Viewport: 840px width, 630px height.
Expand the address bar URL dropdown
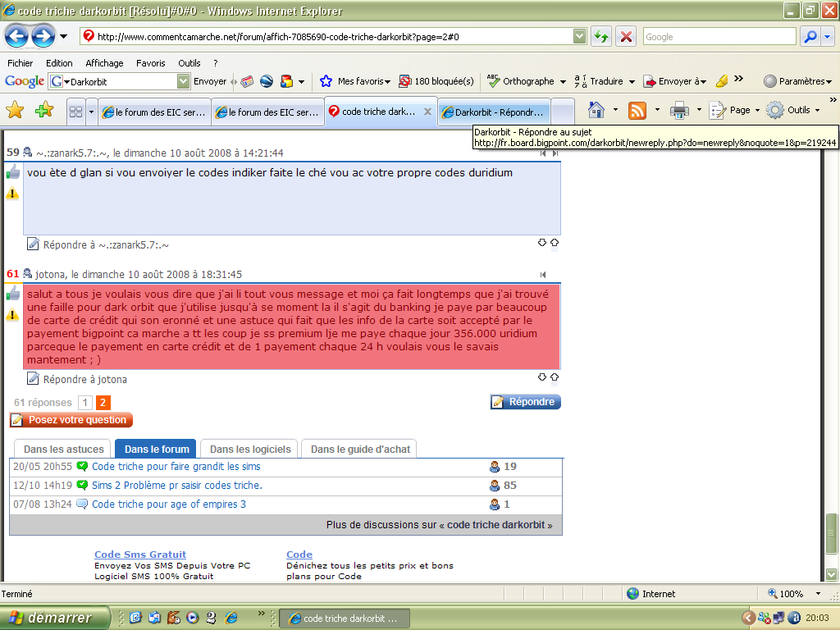(x=579, y=36)
